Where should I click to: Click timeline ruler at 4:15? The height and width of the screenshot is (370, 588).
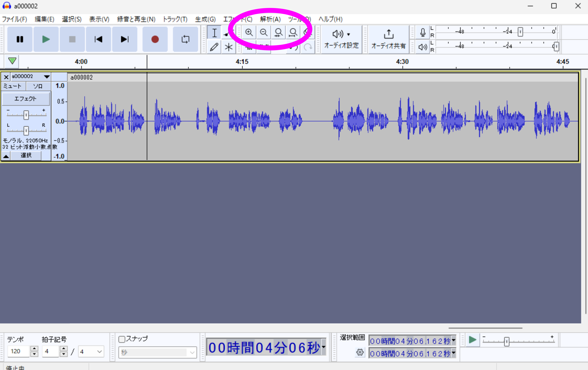point(242,62)
